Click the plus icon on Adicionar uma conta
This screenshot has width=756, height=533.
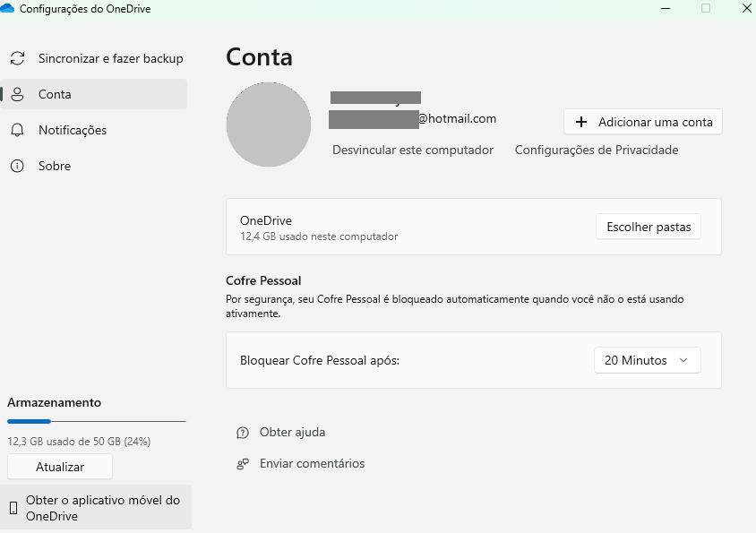point(581,122)
